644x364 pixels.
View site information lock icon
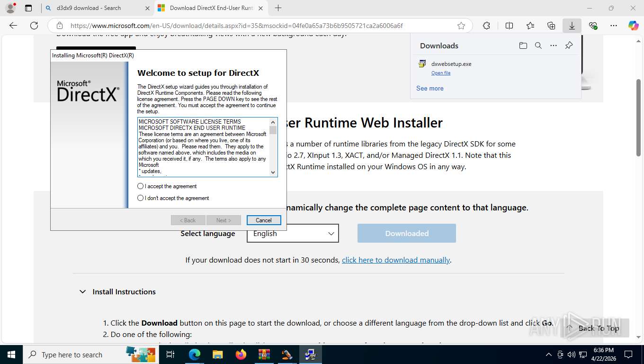click(60, 26)
